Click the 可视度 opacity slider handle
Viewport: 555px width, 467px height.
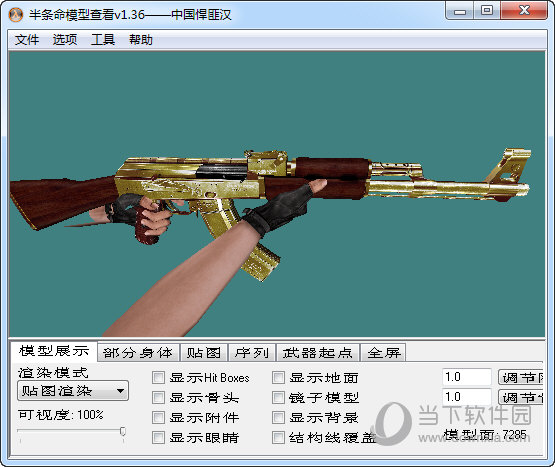pos(123,431)
